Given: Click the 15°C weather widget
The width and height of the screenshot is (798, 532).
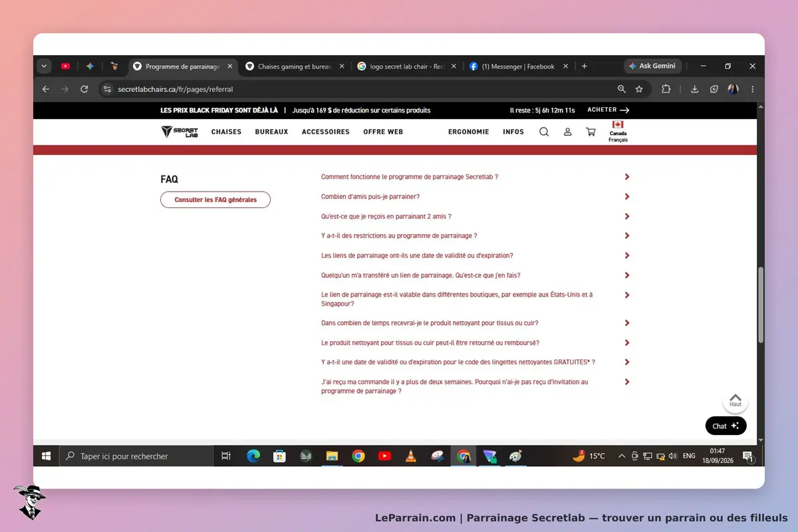Looking at the screenshot, I should pyautogui.click(x=589, y=456).
